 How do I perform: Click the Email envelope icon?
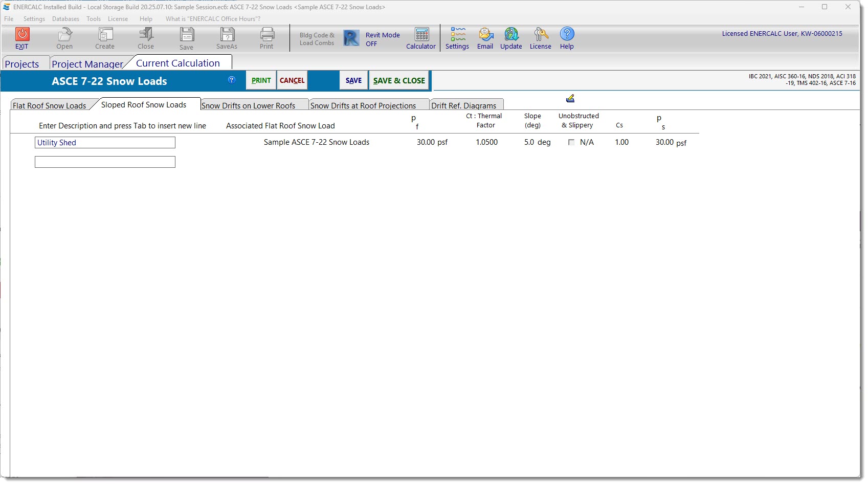coord(485,34)
